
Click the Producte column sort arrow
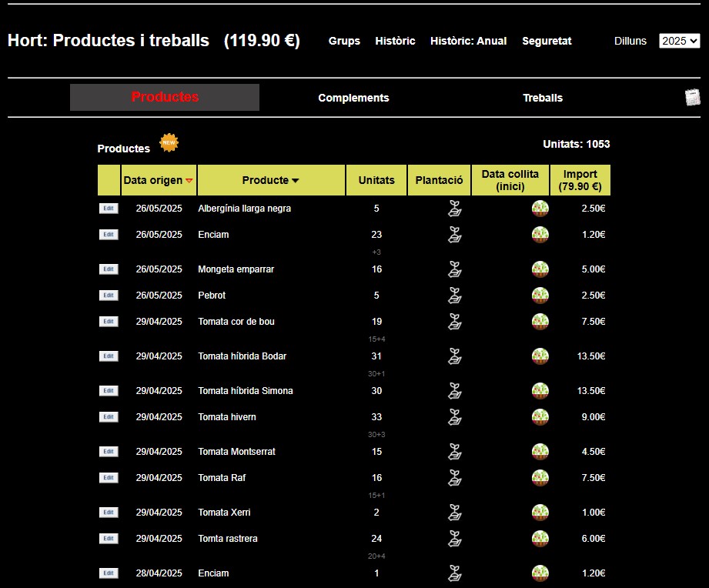(x=296, y=181)
